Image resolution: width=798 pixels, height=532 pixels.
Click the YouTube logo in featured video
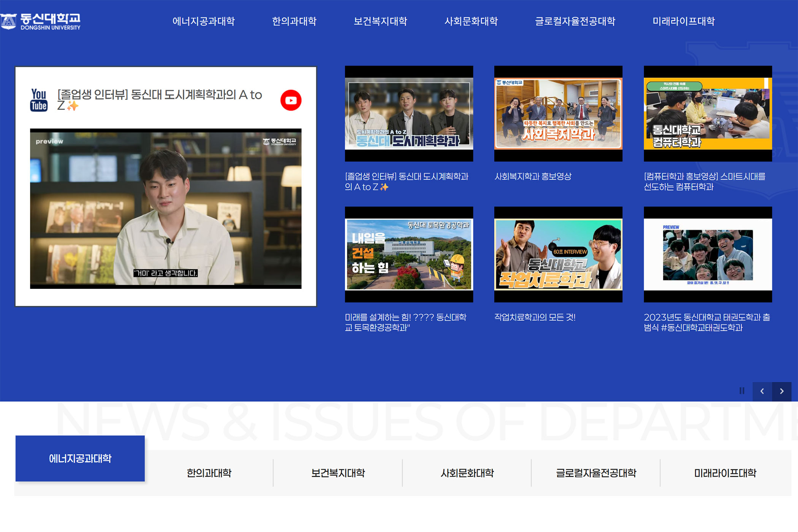click(39, 100)
